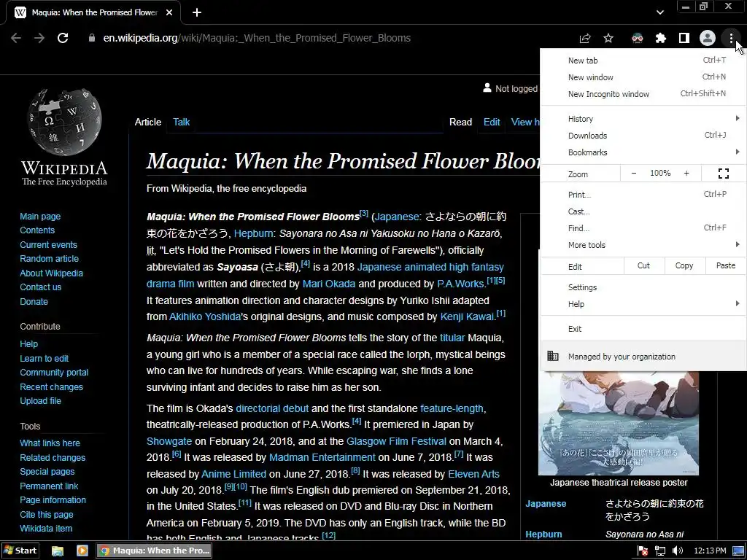The width and height of the screenshot is (747, 560).
Task: Click the three-dot Chrome menu icon
Action: (731, 38)
